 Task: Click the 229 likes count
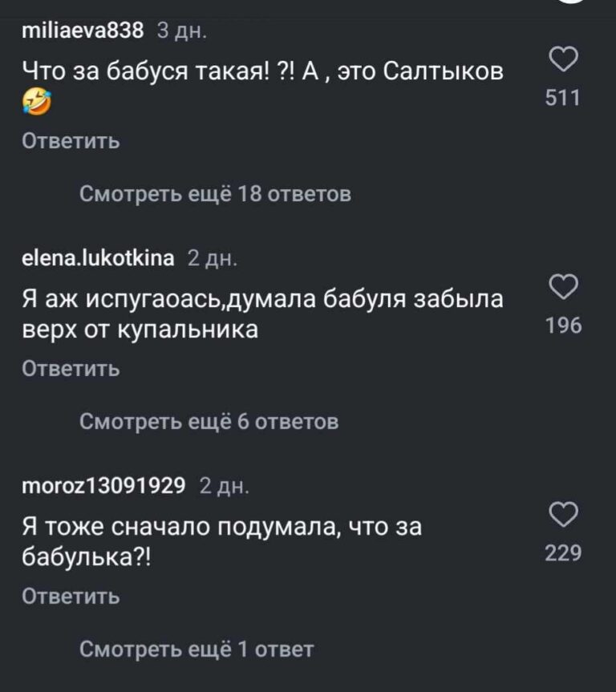coord(562,552)
